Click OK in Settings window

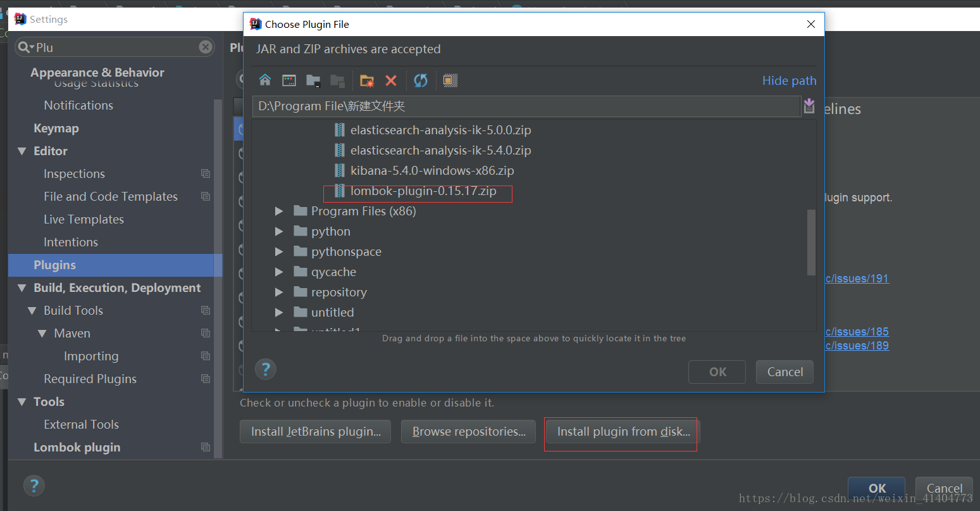pos(877,488)
